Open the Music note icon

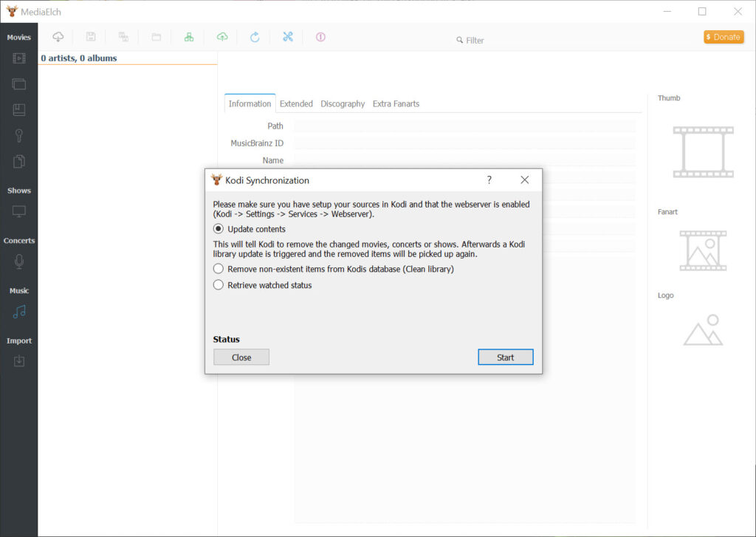pos(18,312)
